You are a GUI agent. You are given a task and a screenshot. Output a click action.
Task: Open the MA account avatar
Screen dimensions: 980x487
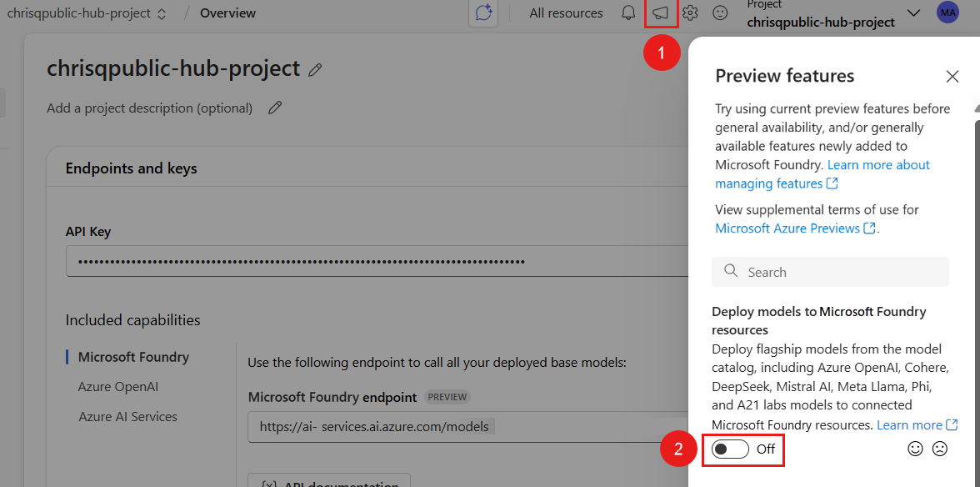[947, 13]
